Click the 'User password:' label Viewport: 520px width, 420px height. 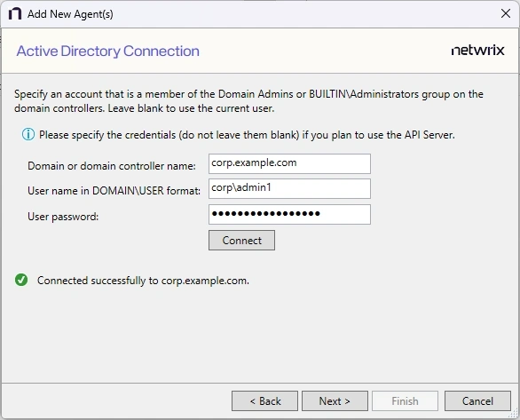coord(63,217)
